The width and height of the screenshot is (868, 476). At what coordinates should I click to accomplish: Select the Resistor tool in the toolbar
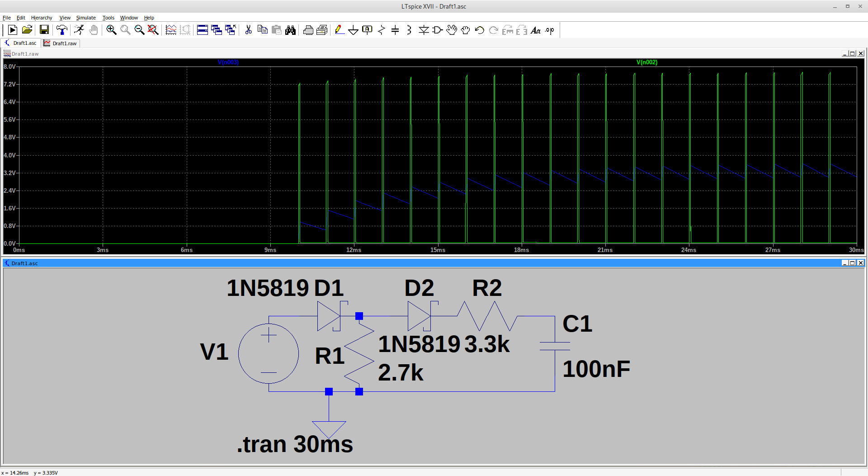[x=381, y=30]
